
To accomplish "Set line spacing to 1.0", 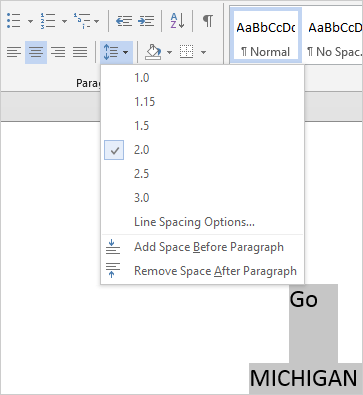I will tap(202, 78).
